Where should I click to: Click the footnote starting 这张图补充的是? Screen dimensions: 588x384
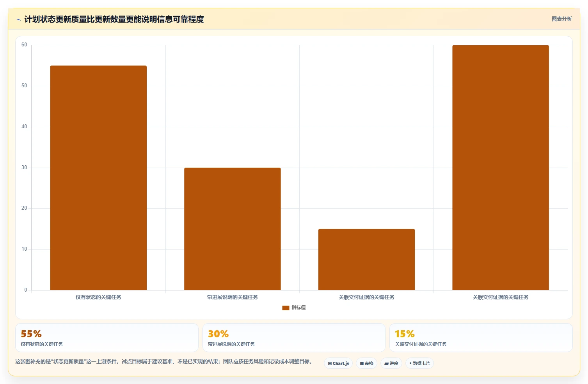[163, 361]
